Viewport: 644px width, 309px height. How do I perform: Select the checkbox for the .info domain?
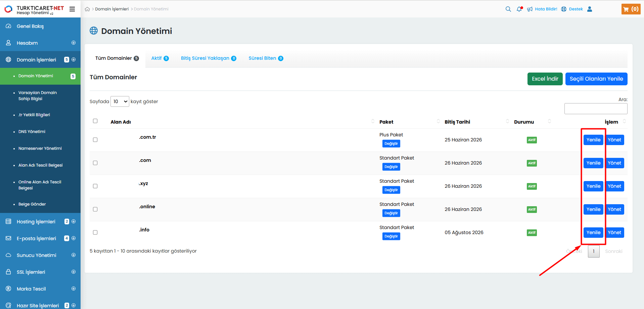[x=95, y=232]
